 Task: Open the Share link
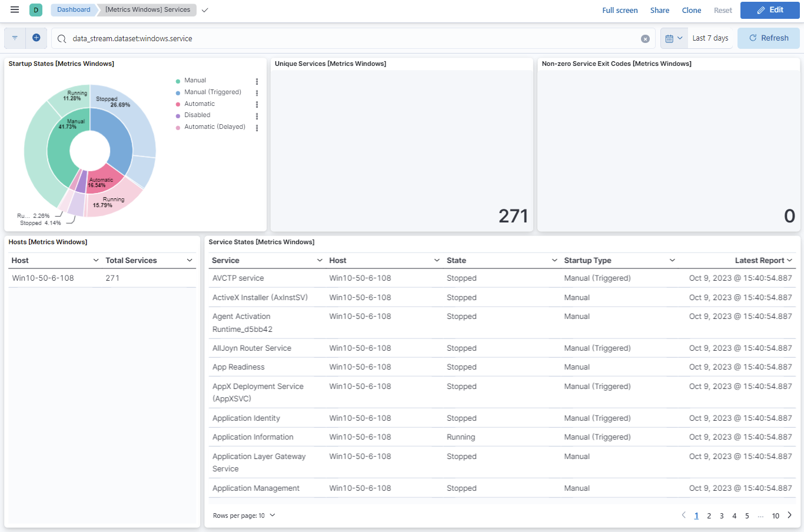coord(659,11)
